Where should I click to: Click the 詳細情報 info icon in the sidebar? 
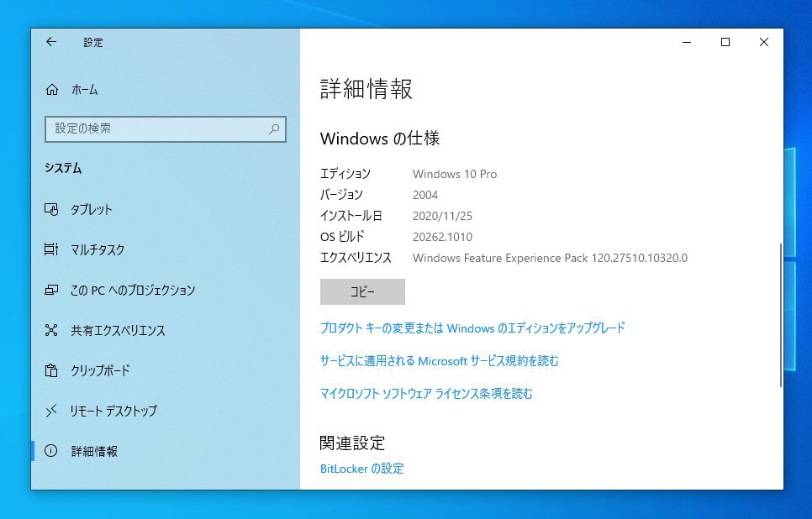click(x=51, y=451)
